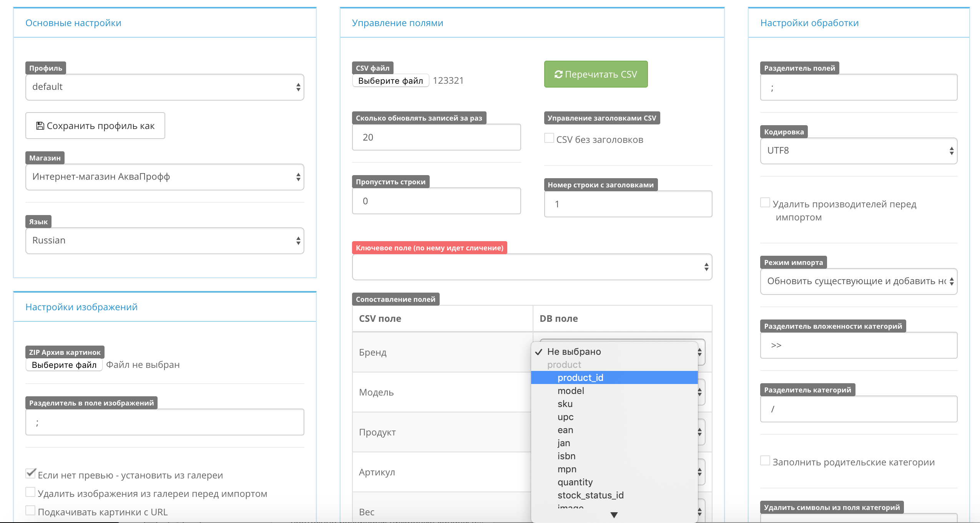980x523 pixels.
Task: Open the Режим импорта dropdown
Action: tap(858, 281)
